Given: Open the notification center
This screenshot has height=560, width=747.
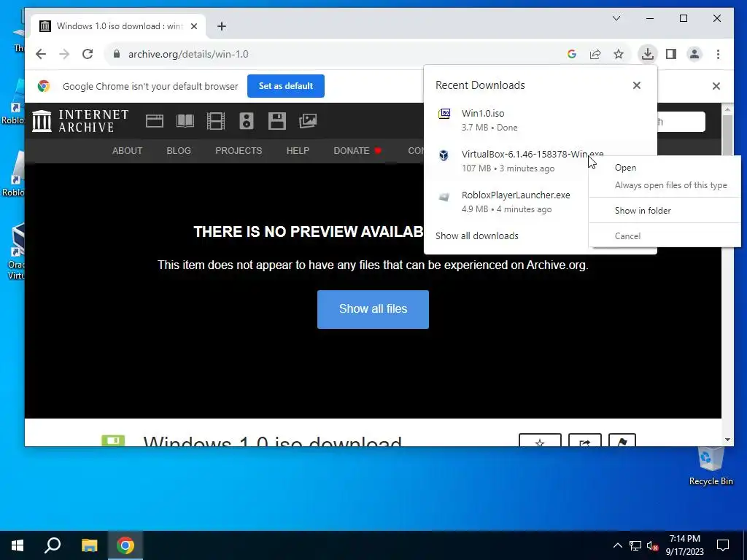Looking at the screenshot, I should 723,545.
